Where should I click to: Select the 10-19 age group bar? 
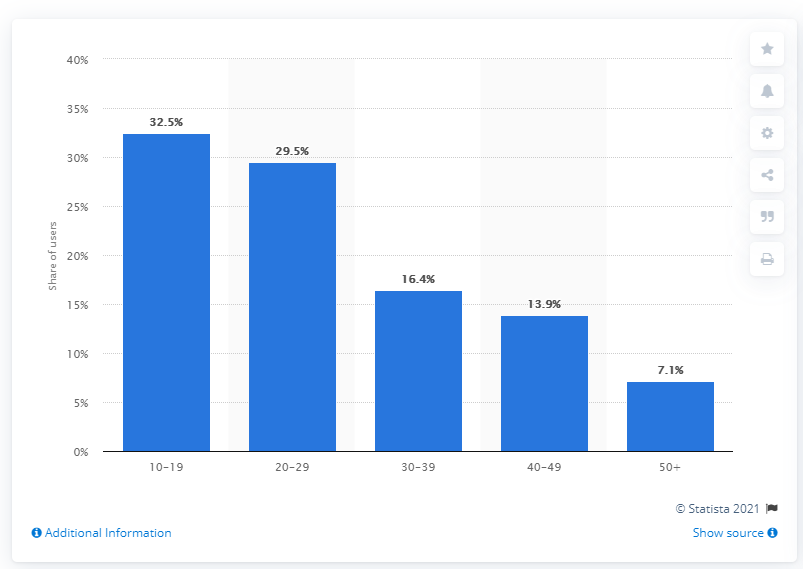[166, 292]
